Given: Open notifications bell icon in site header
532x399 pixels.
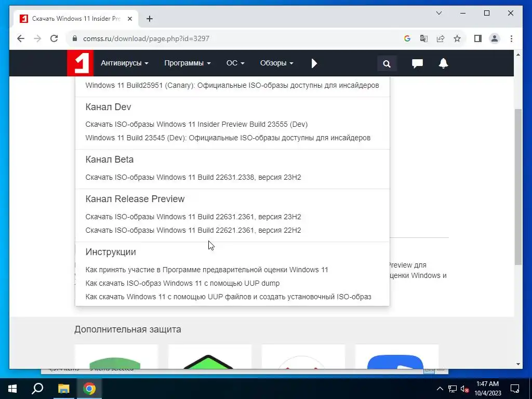Looking at the screenshot, I should 443,63.
